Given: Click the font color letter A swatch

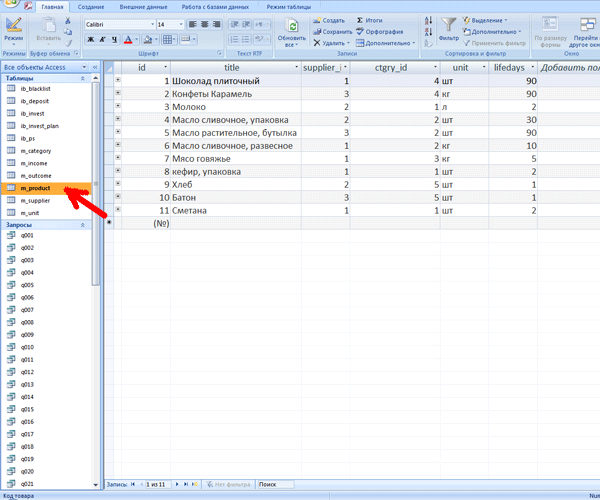Looking at the screenshot, I should [127, 40].
